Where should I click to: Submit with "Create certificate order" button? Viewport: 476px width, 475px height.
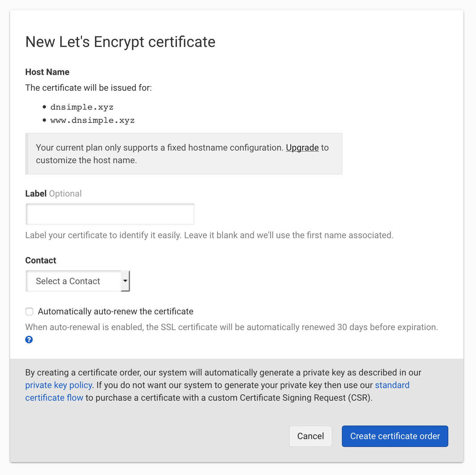click(x=395, y=436)
